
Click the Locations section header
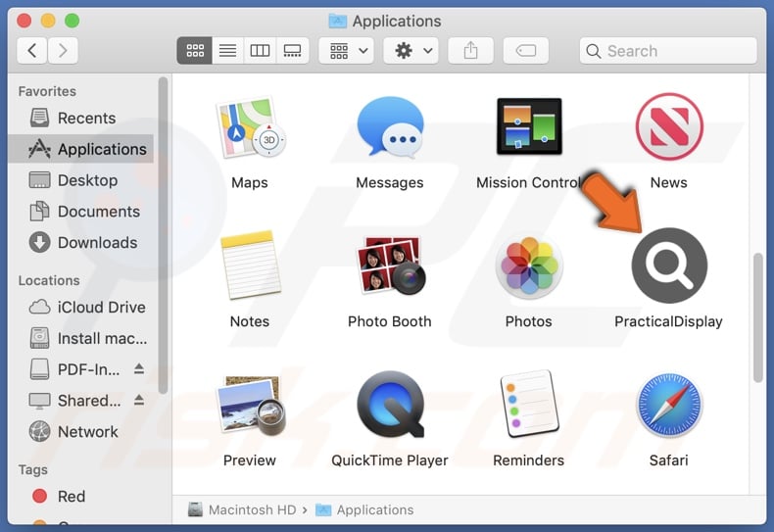49,280
